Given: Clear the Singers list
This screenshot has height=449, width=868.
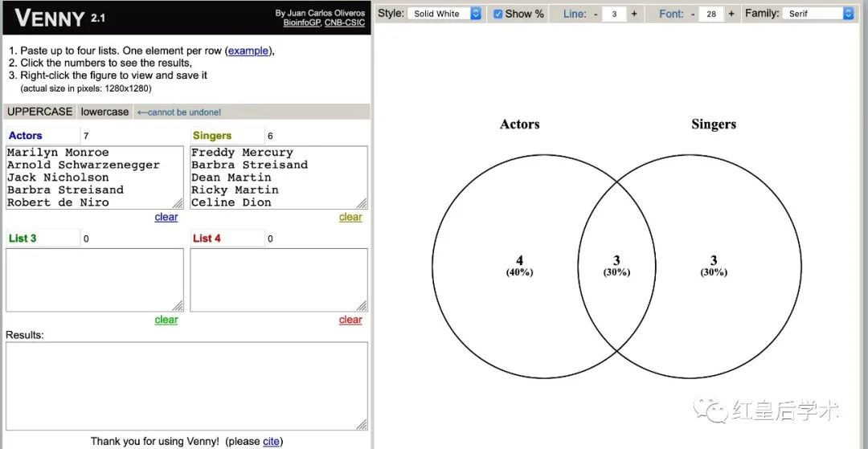Looking at the screenshot, I should [350, 217].
